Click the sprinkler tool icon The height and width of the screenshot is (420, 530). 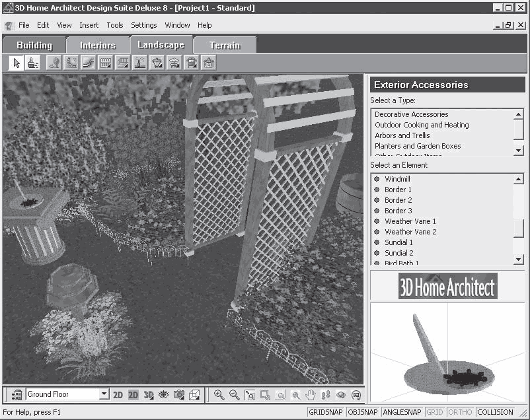pos(140,63)
